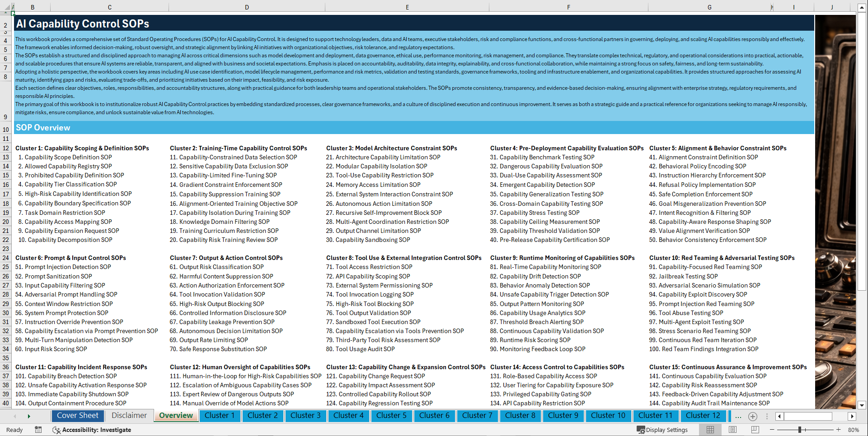868x436 pixels.
Task: Click the horizontal scrollbar right arrow
Action: coord(852,416)
